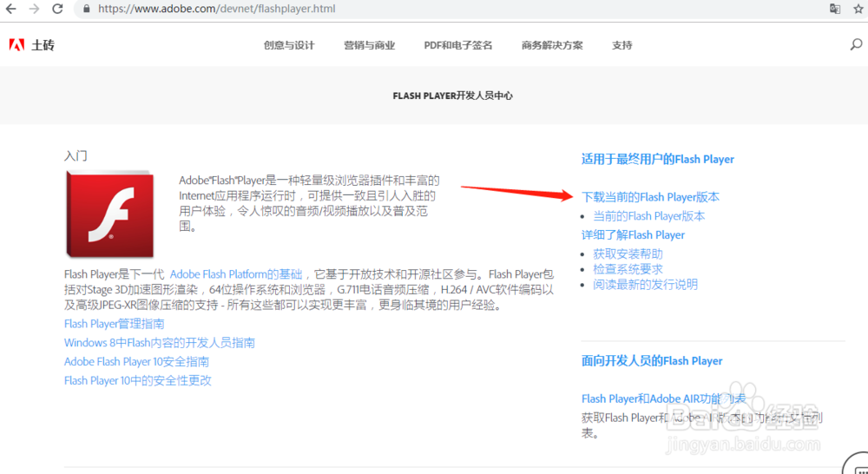Click the 入门 section heading
Image resolution: width=868 pixels, height=474 pixels.
coord(76,156)
